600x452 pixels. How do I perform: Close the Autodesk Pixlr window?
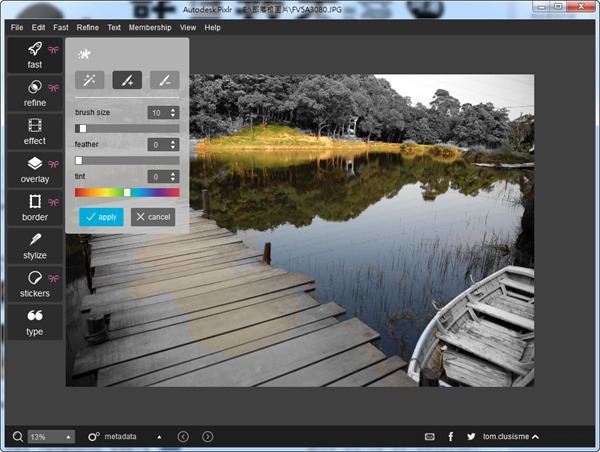point(581,6)
